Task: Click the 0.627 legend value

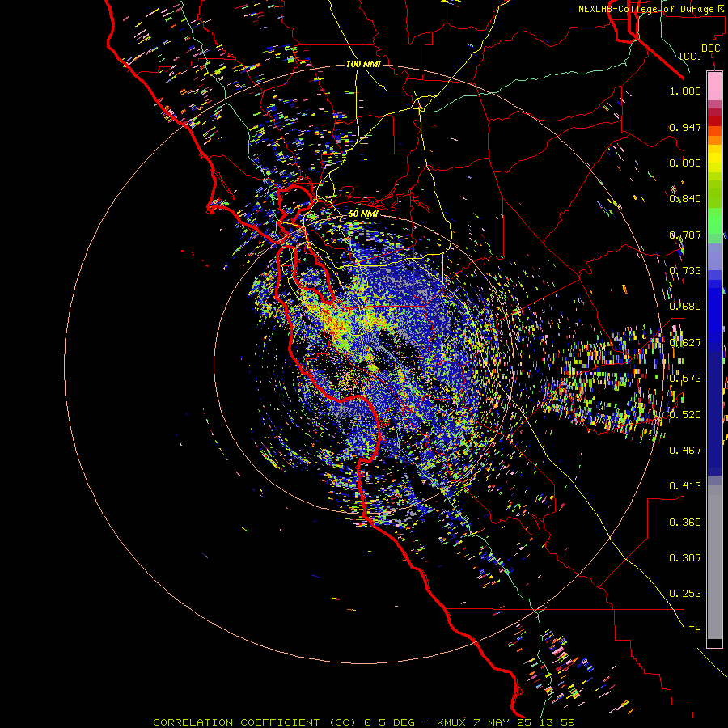Action: click(685, 343)
